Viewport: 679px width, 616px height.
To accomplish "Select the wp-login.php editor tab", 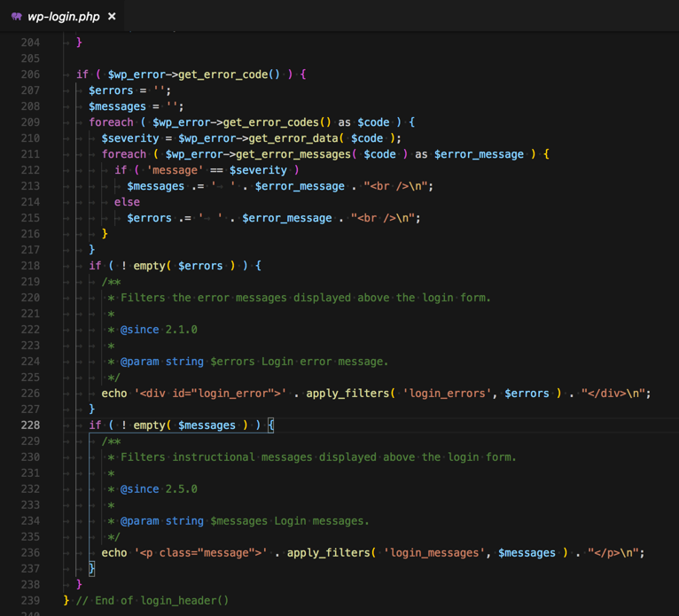I will (62, 17).
